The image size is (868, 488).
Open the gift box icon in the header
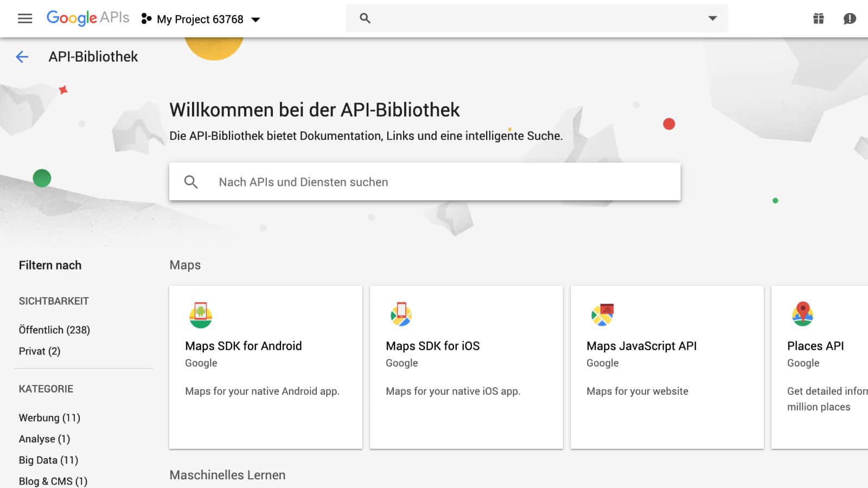click(x=819, y=18)
